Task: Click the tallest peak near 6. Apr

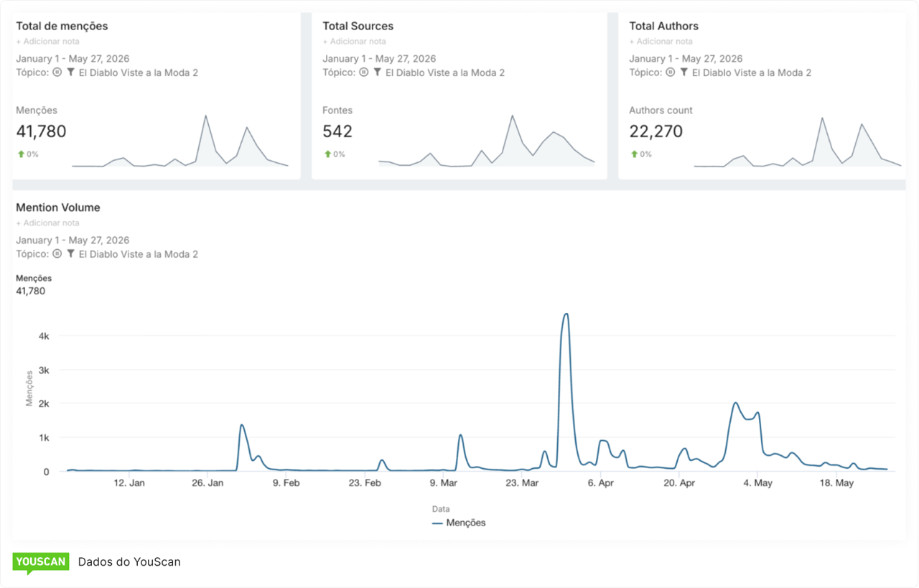Action: [566, 314]
